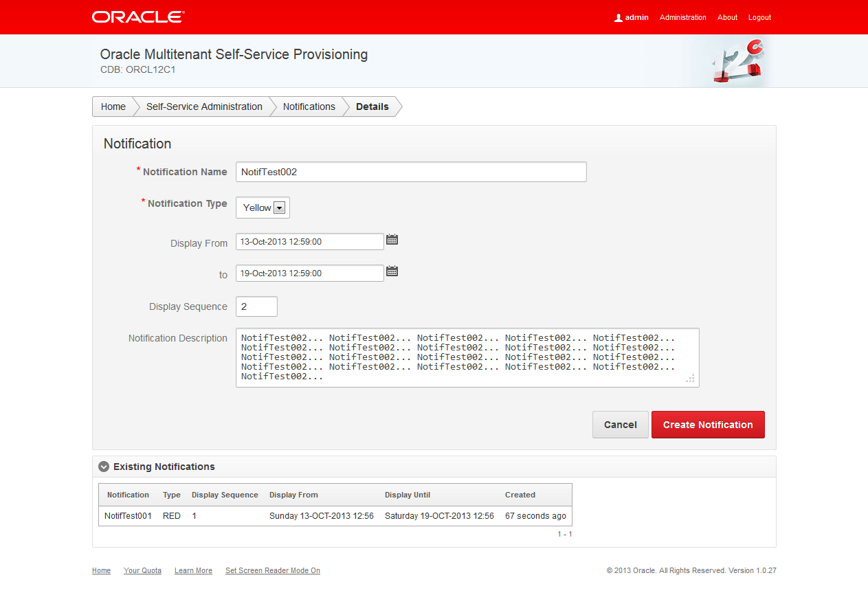Viewport: 868px width, 593px height.
Task: Click the '1 - 1' pagination text
Action: [x=565, y=534]
